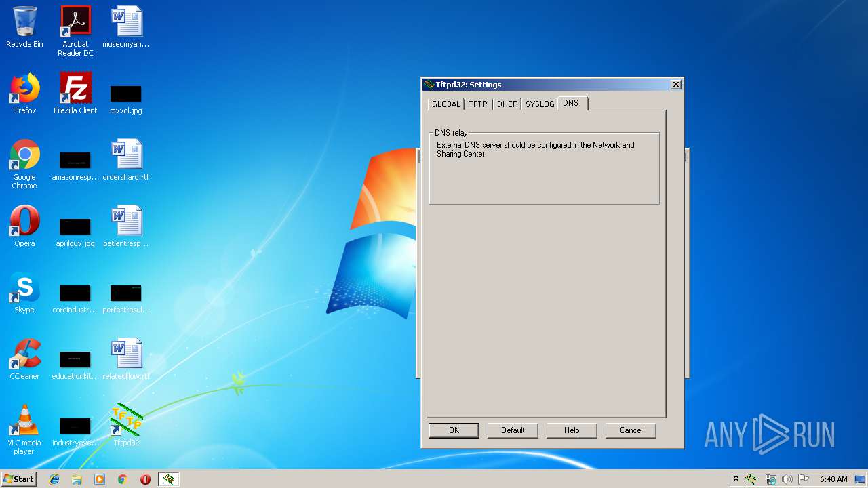Confirm settings with the OK button
This screenshot has width=868, height=488.
tap(454, 430)
